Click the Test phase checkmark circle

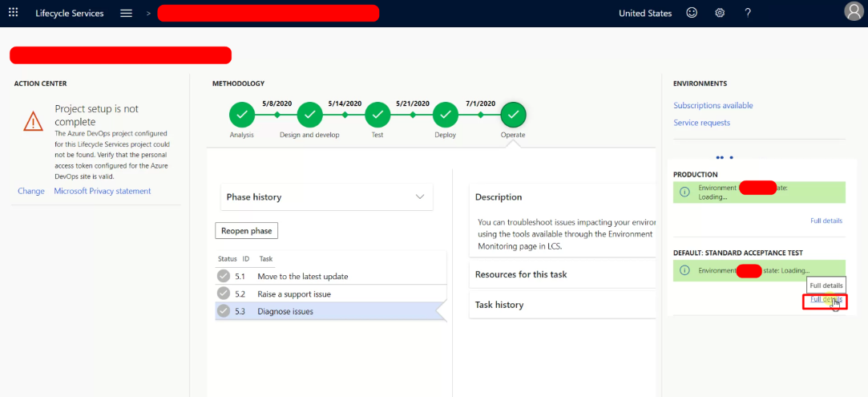377,115
